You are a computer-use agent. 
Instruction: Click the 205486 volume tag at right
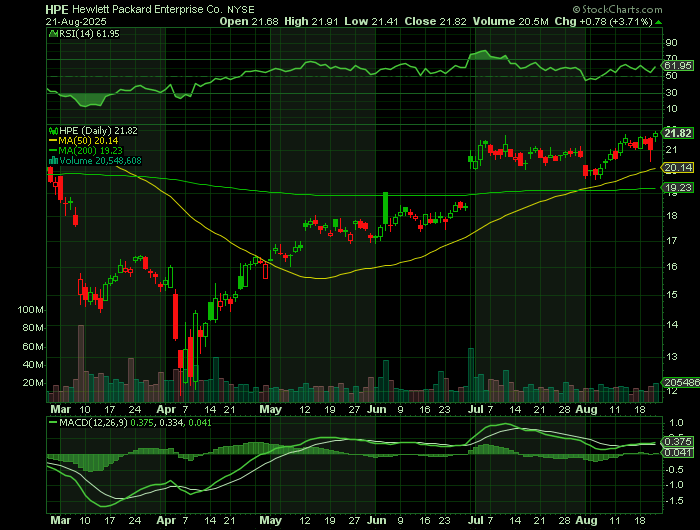pyautogui.click(x=681, y=383)
